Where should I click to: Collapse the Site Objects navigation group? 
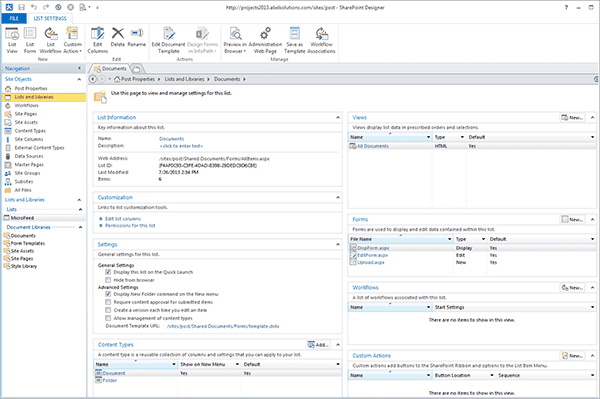pyautogui.click(x=79, y=79)
